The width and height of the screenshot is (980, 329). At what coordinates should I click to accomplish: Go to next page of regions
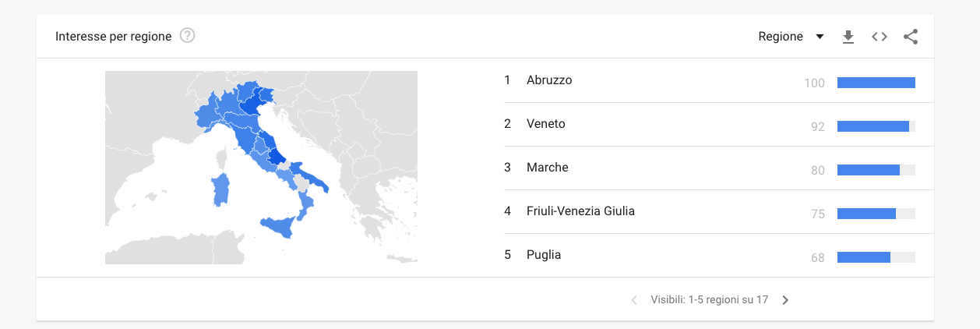[x=785, y=300]
